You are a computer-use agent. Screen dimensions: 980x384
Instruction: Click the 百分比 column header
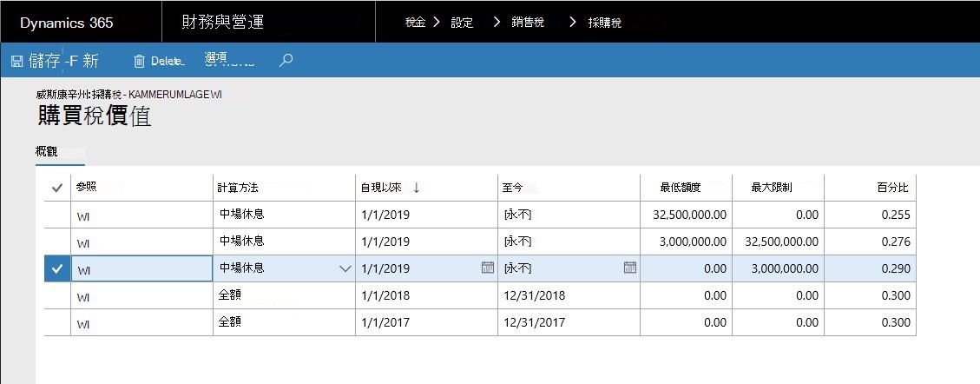(x=892, y=188)
